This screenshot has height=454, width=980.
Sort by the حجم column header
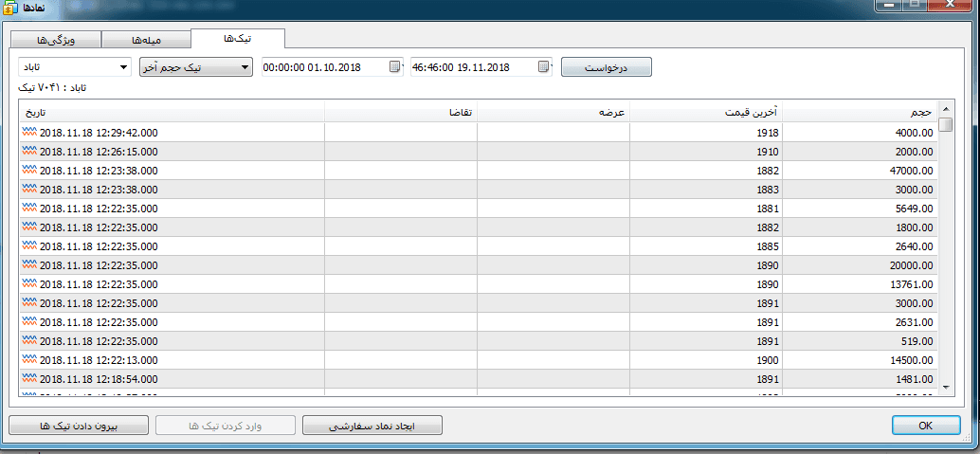(860, 113)
